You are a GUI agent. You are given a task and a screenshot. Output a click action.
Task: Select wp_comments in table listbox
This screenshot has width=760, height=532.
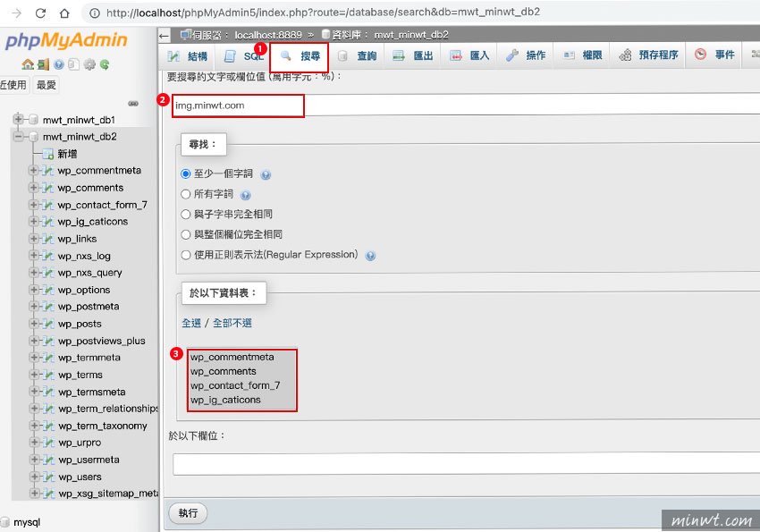(242, 372)
